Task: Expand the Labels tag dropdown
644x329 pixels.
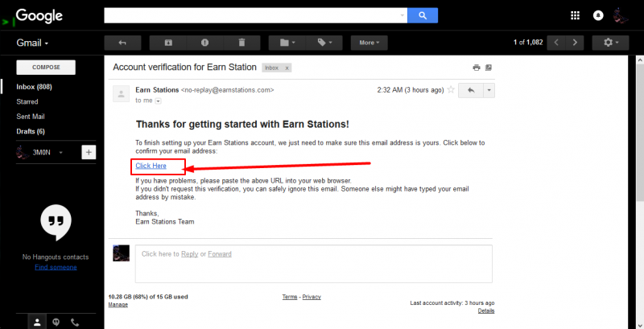Action: click(329, 42)
